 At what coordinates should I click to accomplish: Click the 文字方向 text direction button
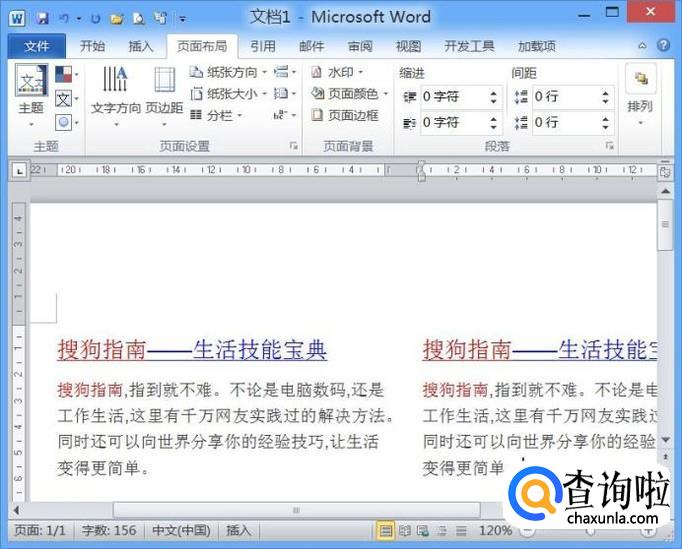click(x=116, y=97)
